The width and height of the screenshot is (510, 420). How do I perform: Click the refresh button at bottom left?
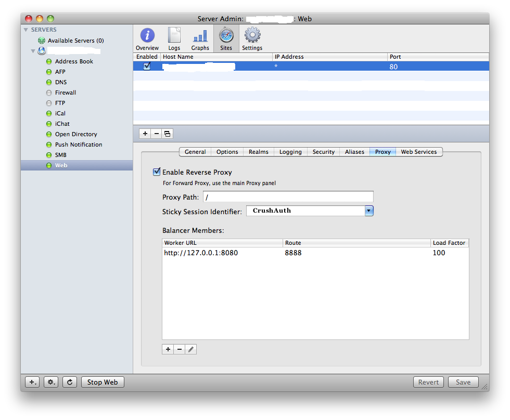coord(70,383)
